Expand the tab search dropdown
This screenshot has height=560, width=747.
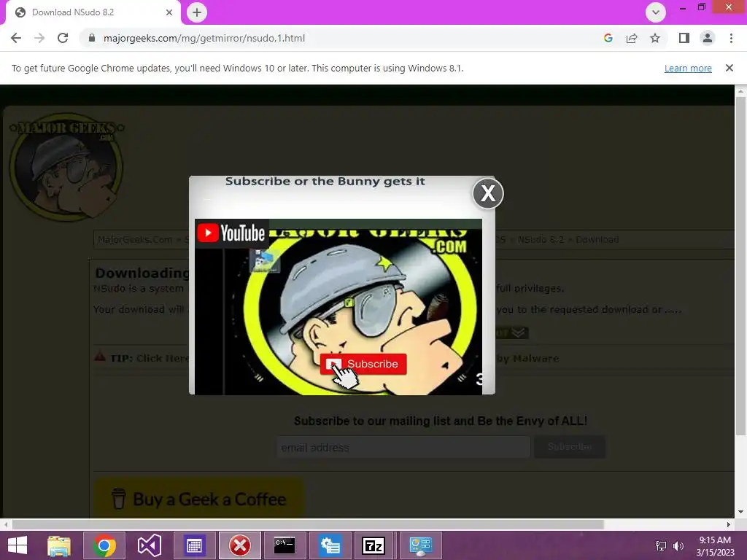pos(656,12)
